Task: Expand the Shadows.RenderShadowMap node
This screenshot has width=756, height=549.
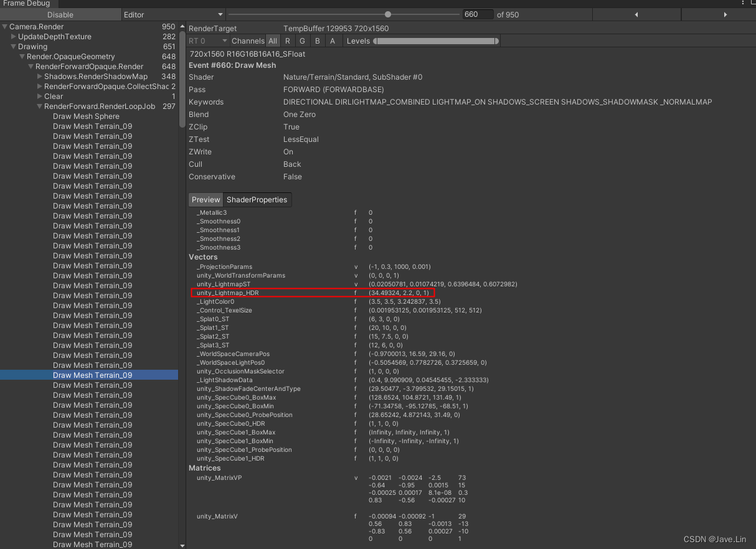Action: point(40,77)
